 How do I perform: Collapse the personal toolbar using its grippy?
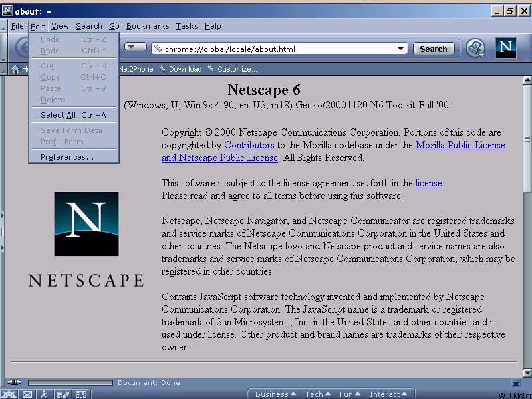coord(3,69)
